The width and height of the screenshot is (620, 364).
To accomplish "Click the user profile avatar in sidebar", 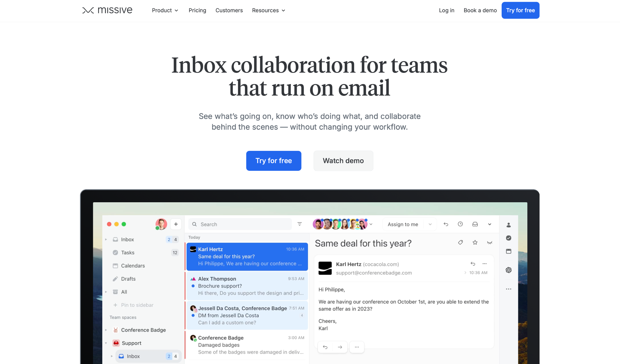I will (x=161, y=224).
